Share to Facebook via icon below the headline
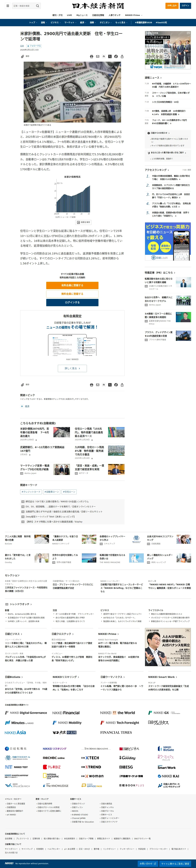The width and height of the screenshot is (196, 868). click(x=116, y=57)
